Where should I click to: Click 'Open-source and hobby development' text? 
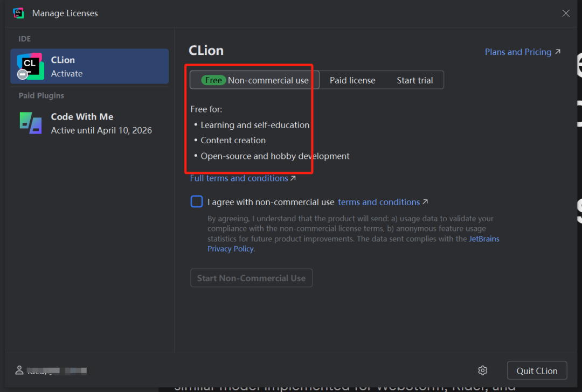click(x=275, y=156)
